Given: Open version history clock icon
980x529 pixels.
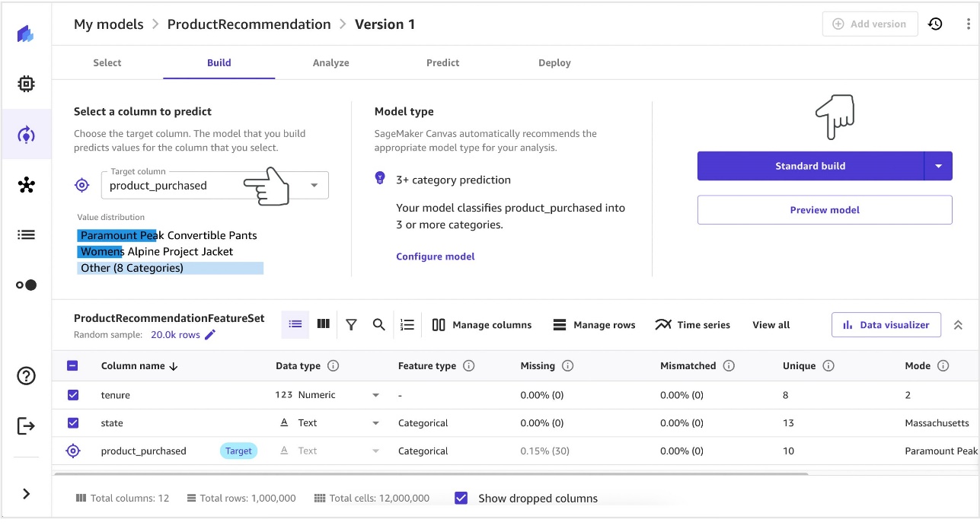Looking at the screenshot, I should [x=935, y=24].
